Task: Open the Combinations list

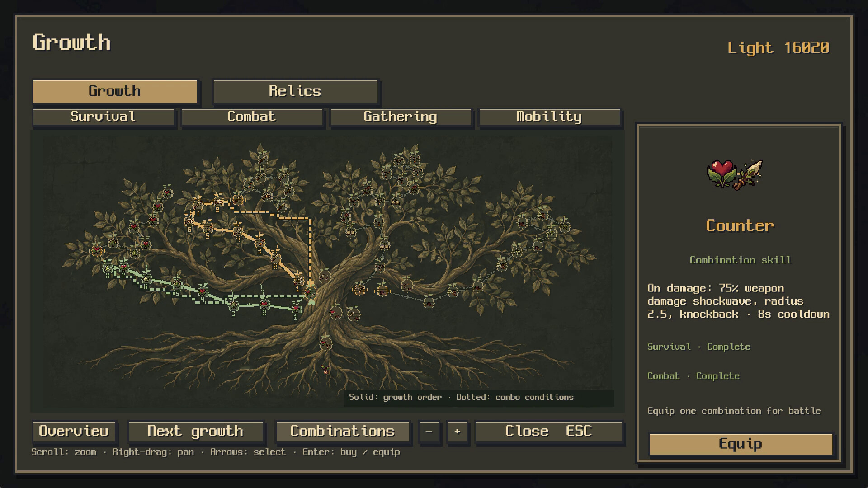Action: 342,432
